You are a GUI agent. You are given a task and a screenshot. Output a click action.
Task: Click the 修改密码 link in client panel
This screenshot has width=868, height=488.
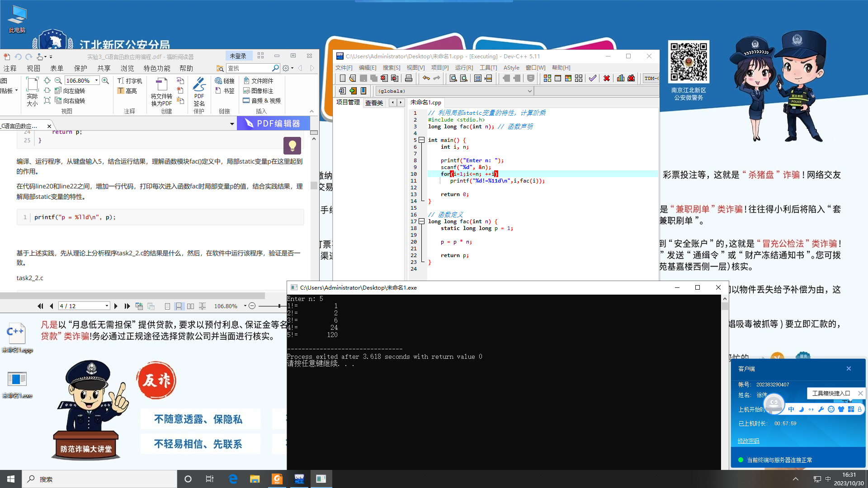(748, 441)
